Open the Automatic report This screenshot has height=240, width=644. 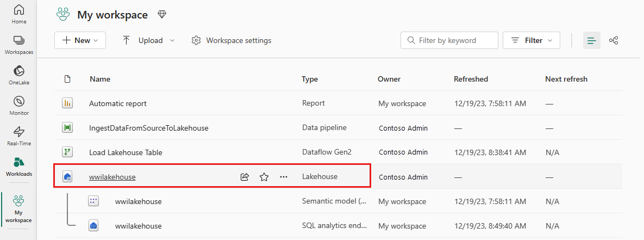pyautogui.click(x=118, y=103)
